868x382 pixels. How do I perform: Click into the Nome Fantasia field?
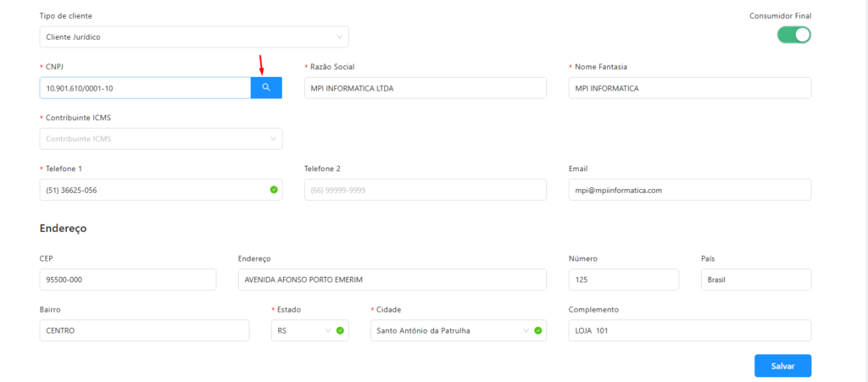pos(689,88)
